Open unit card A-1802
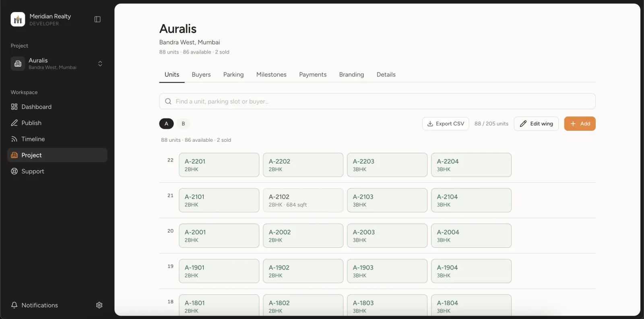644x319 pixels. coord(303,305)
